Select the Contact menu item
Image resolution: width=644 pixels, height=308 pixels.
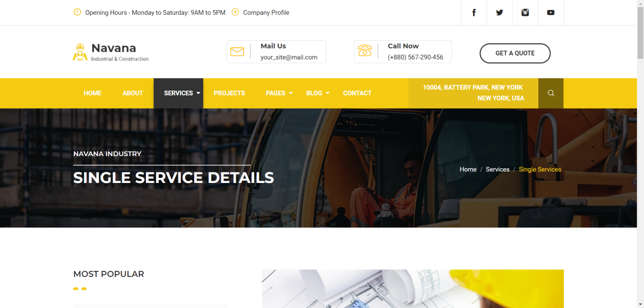click(357, 93)
